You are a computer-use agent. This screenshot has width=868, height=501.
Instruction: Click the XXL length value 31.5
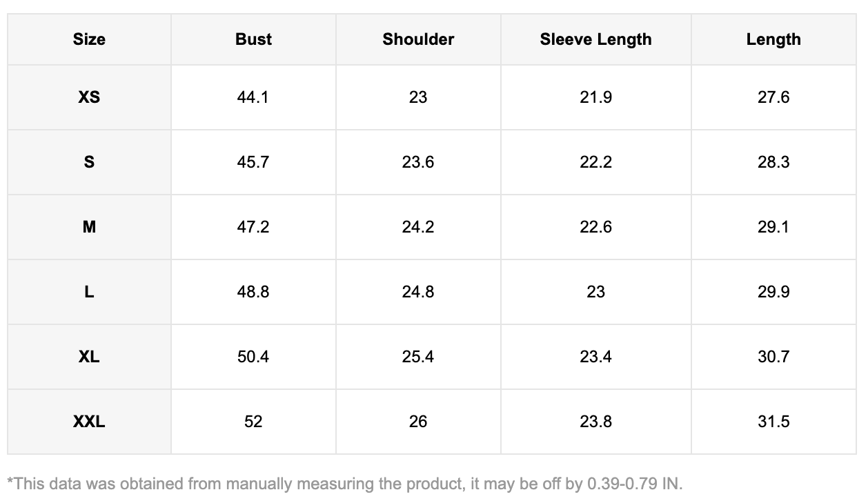(773, 422)
